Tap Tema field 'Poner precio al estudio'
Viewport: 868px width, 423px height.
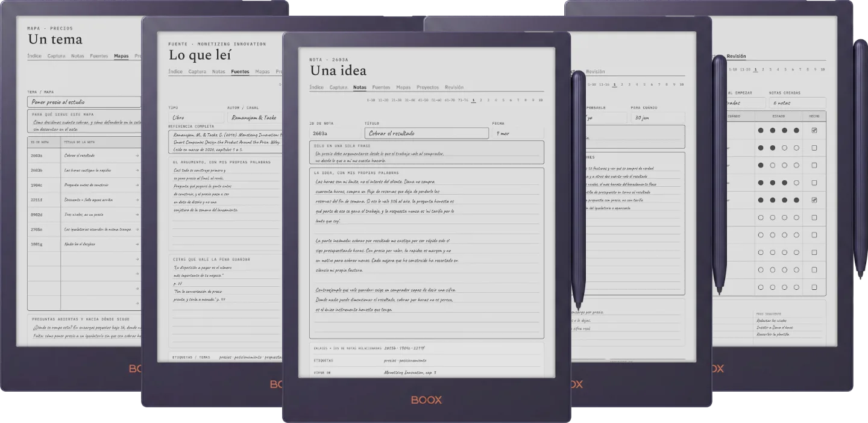[84, 102]
